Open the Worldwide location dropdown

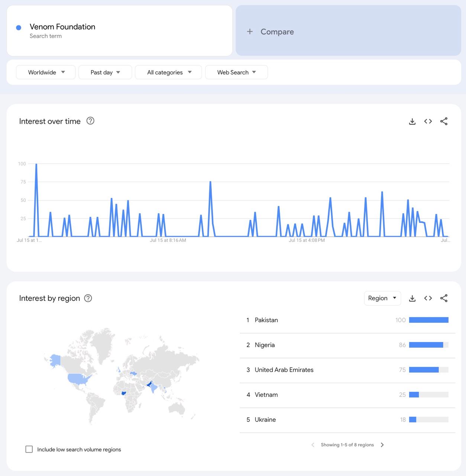46,72
